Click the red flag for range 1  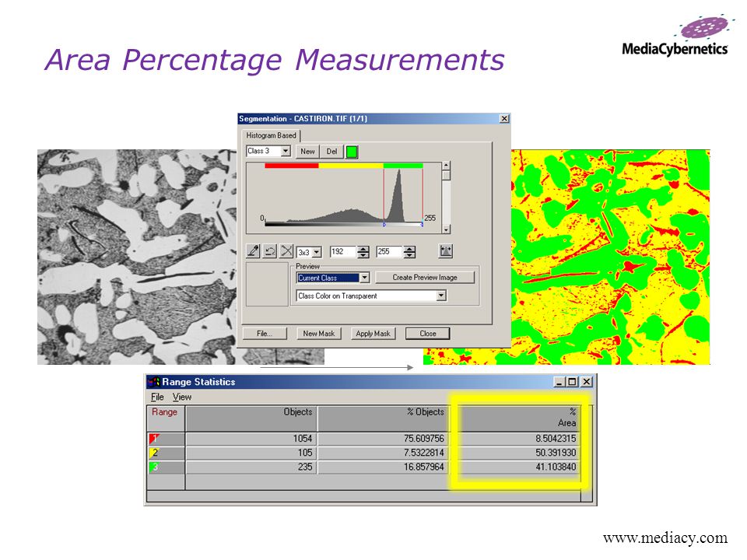click(x=154, y=439)
